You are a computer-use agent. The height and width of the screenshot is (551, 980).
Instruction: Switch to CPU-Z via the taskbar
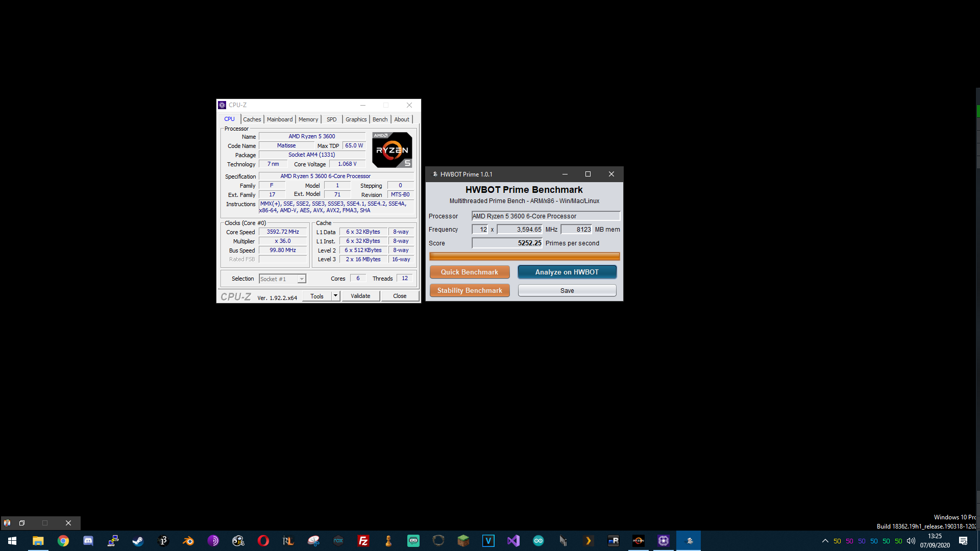coord(663,541)
